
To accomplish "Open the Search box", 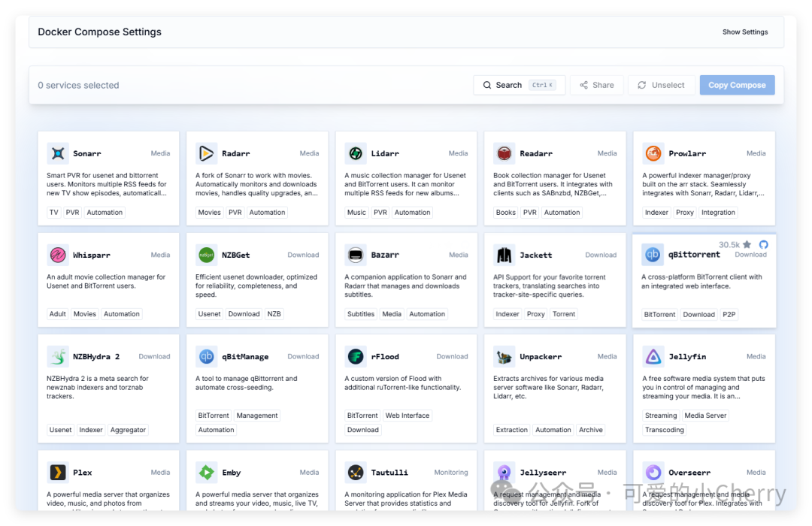I will pos(519,85).
